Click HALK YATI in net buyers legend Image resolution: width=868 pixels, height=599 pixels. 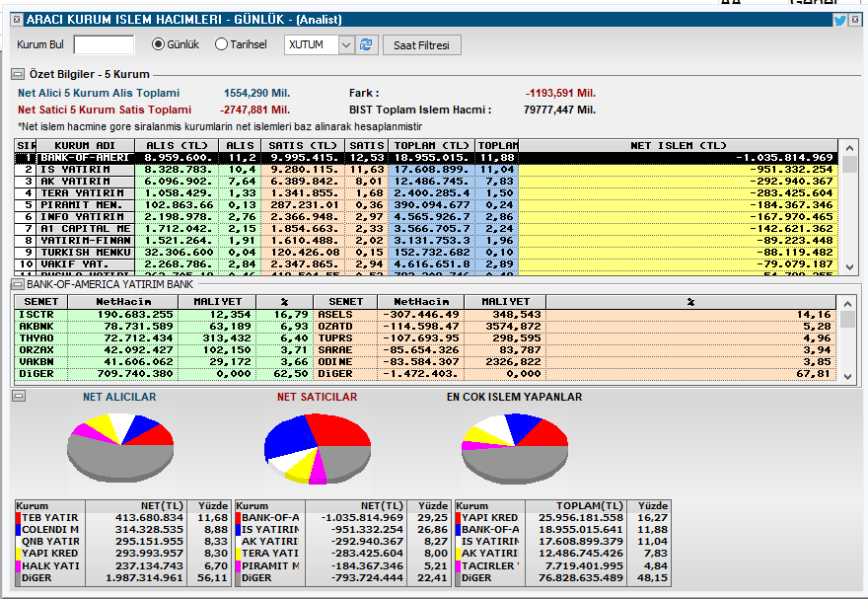(x=50, y=565)
